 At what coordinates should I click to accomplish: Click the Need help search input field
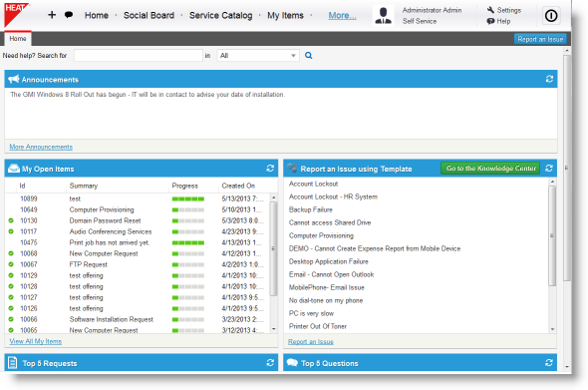click(x=138, y=56)
